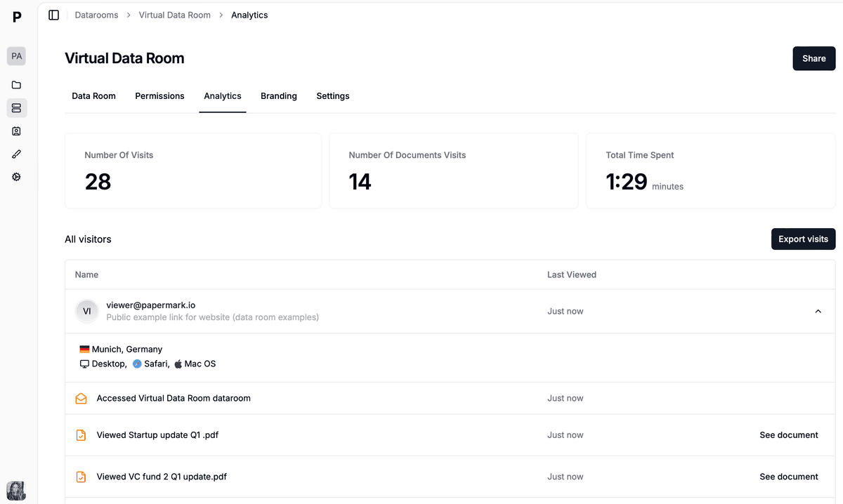This screenshot has width=843, height=504.
Task: Click the envelope icon for dataroom access event
Action: pyautogui.click(x=81, y=397)
